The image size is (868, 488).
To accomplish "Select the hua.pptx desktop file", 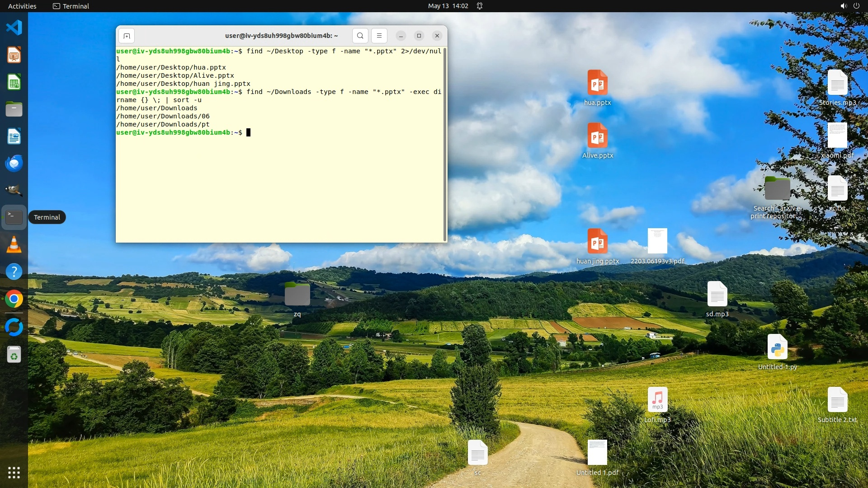I will tap(597, 84).
